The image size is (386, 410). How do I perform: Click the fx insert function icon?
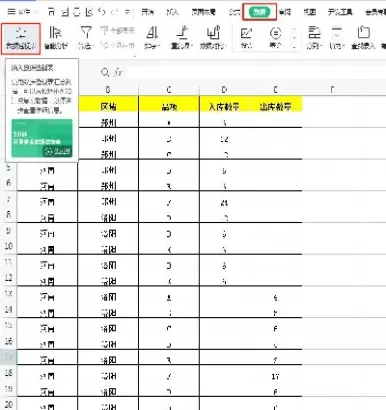click(x=118, y=72)
